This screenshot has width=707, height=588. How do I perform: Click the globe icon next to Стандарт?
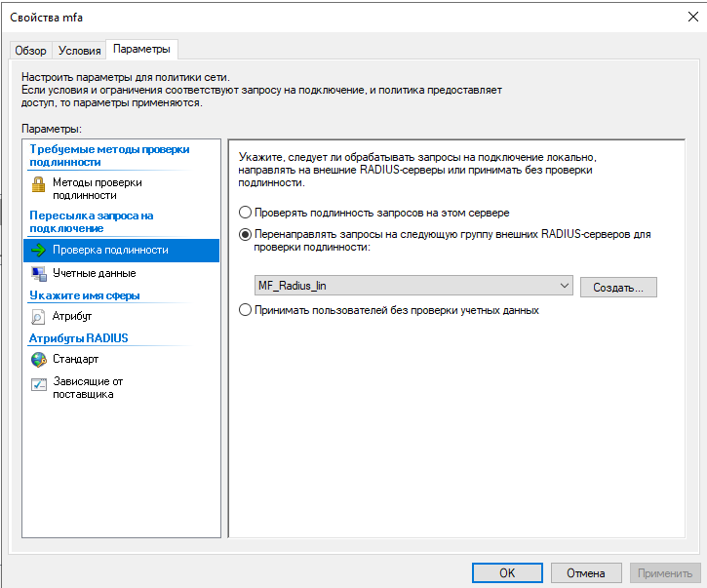click(x=39, y=360)
